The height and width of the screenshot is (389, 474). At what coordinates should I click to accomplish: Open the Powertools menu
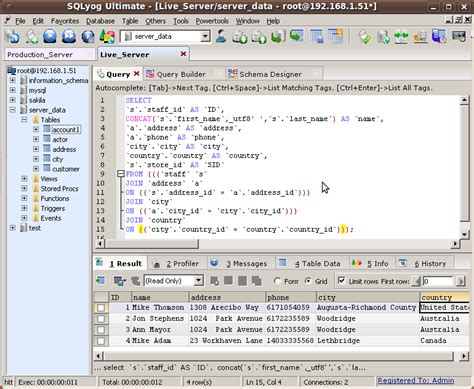(212, 21)
